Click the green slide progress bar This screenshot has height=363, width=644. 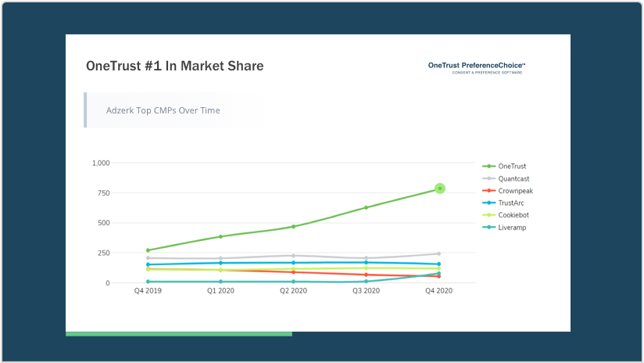179,334
